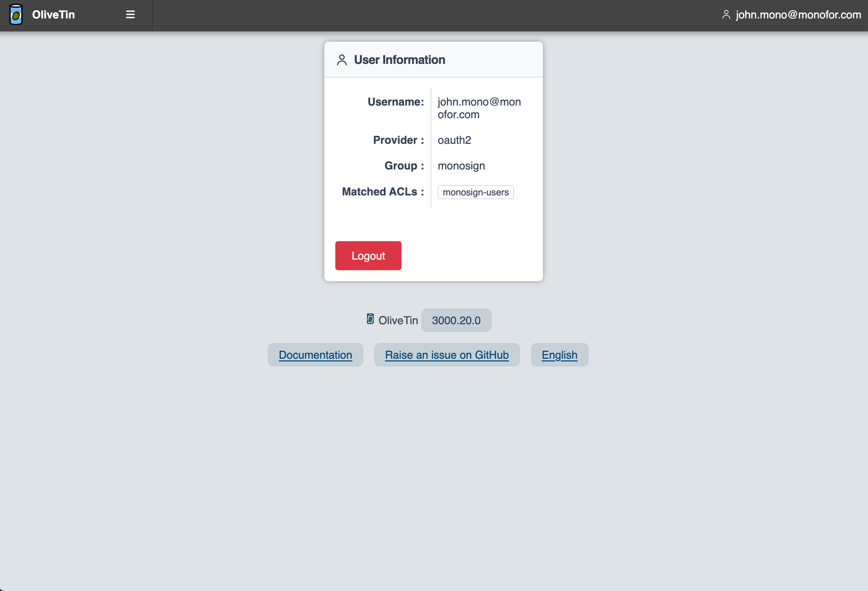Click the monosign-users ACL tag

coord(475,192)
